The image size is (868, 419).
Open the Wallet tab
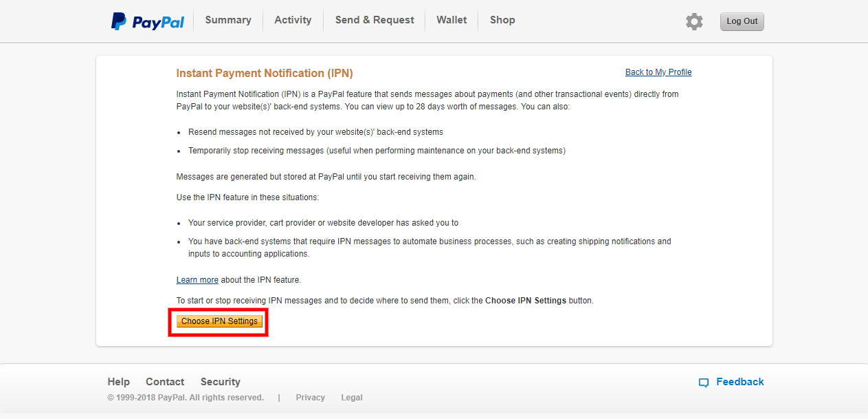[452, 20]
